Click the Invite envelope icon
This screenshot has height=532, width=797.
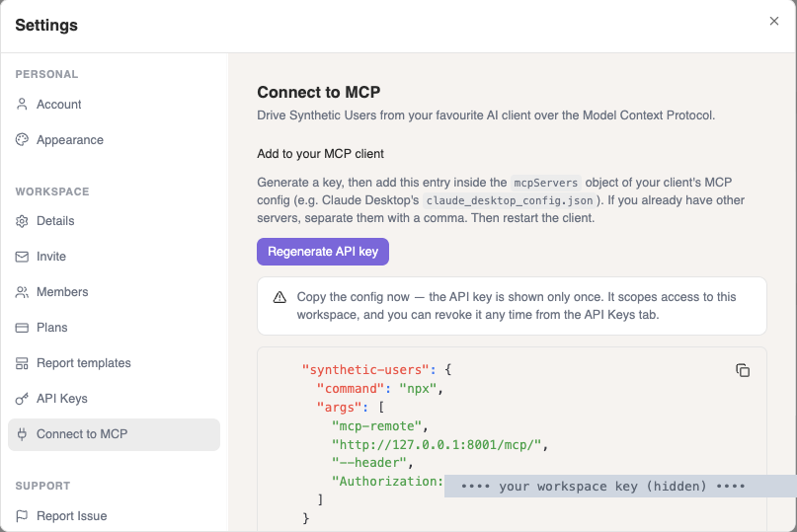click(22, 257)
